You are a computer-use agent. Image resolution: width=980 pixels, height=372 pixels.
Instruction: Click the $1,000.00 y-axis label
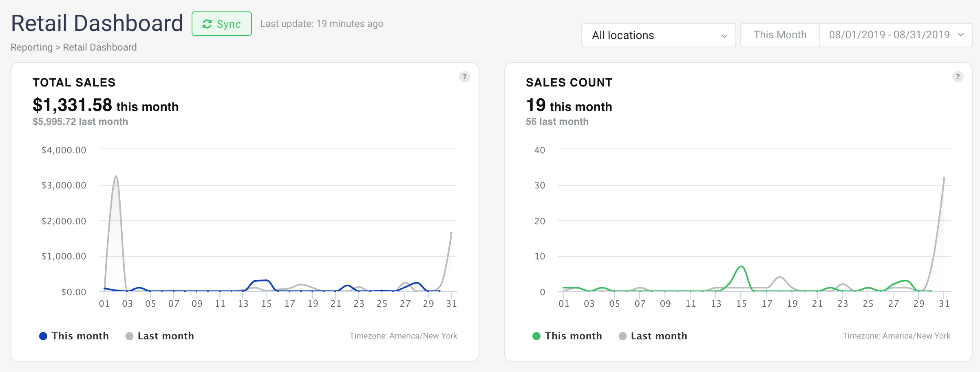64,256
